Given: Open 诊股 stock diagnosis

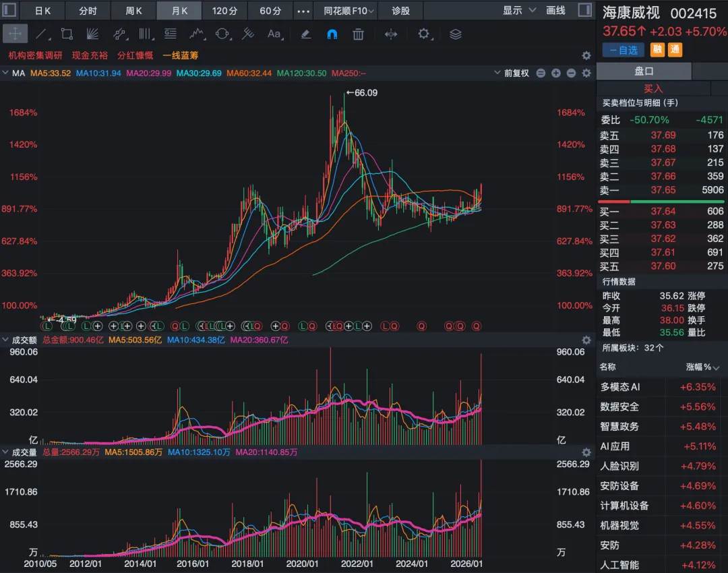Looking at the screenshot, I should 400,10.
